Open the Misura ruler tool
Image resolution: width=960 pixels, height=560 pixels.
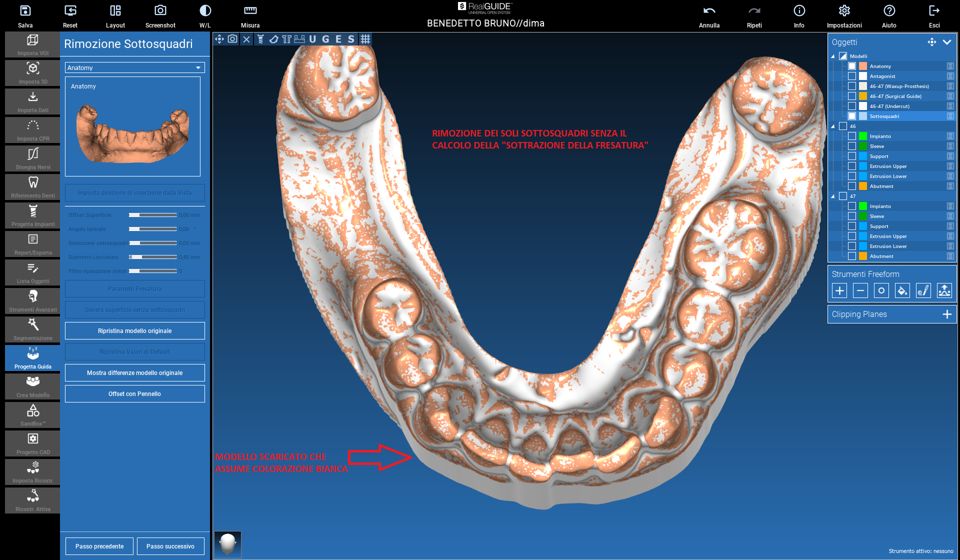coord(250,11)
